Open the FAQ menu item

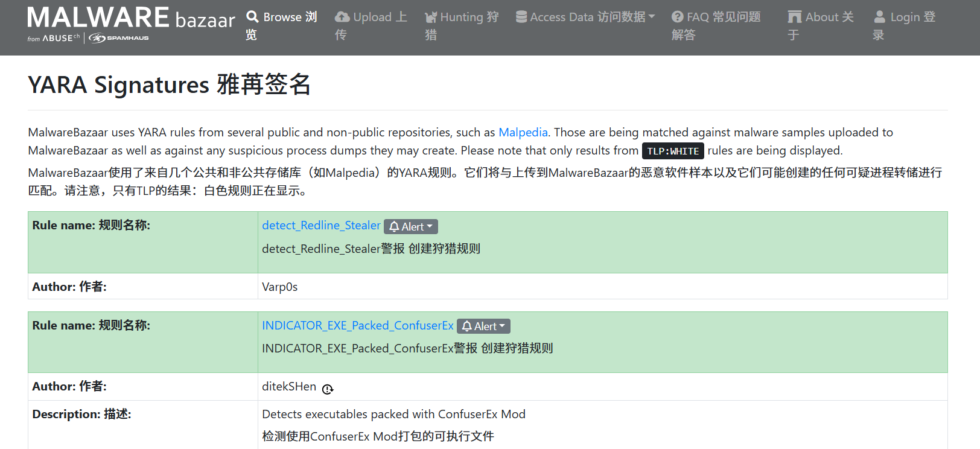coord(716,25)
